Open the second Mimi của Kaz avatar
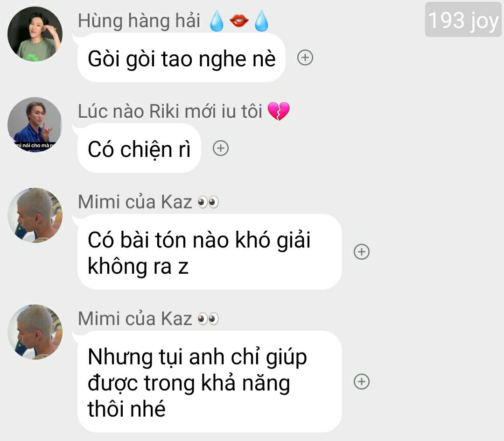The height and width of the screenshot is (441, 504). (35, 332)
